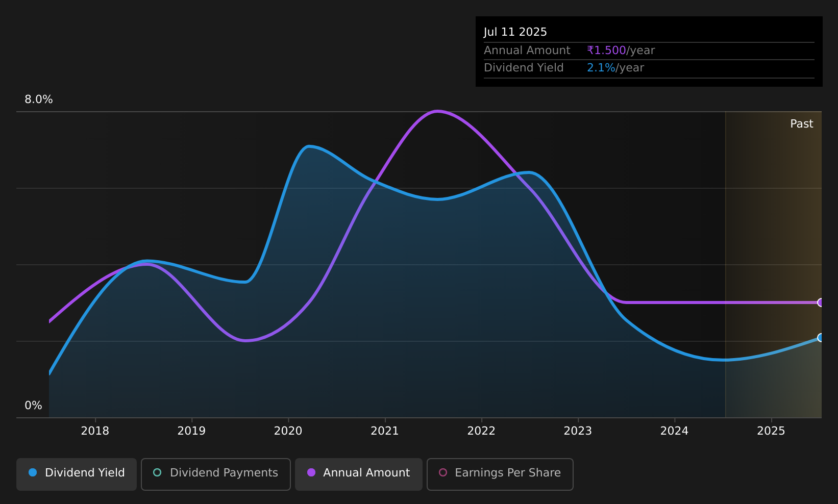Click the purple Annual Amount legend dot

(311, 472)
